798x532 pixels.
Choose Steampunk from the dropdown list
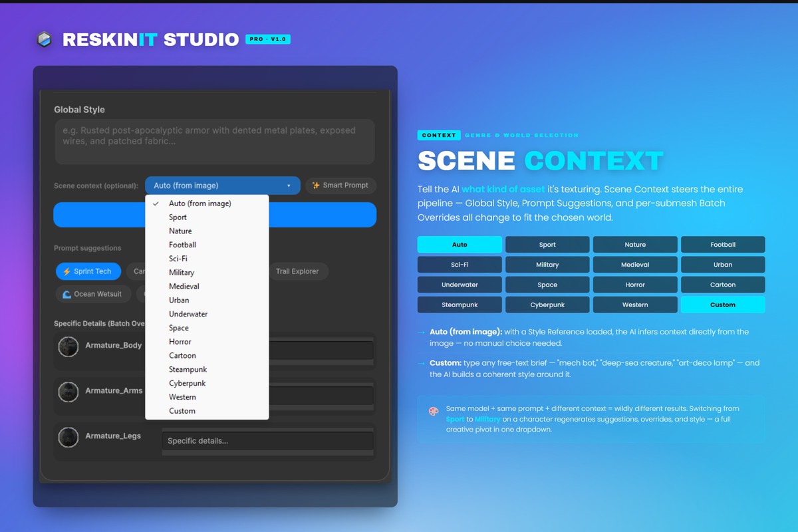pos(207,370)
